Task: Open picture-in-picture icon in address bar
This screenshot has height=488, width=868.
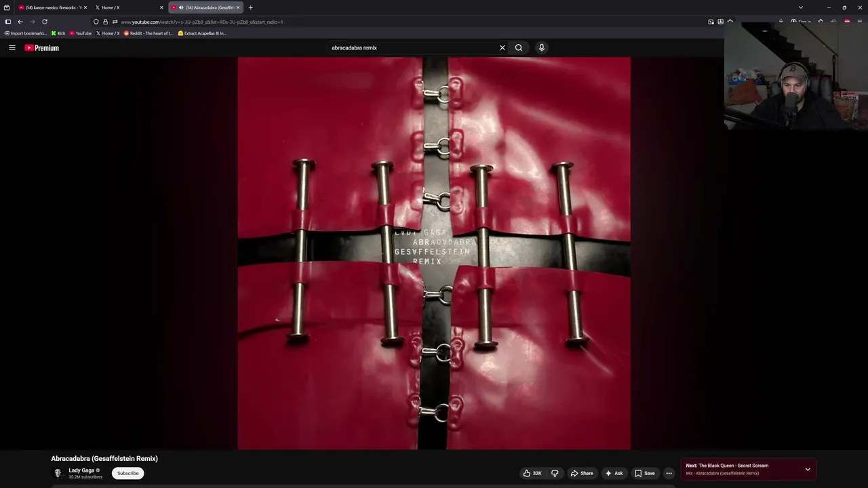Action: [711, 22]
